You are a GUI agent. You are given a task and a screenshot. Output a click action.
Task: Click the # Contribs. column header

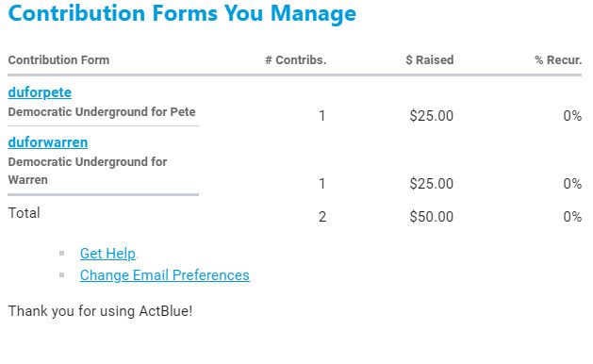coord(296,59)
